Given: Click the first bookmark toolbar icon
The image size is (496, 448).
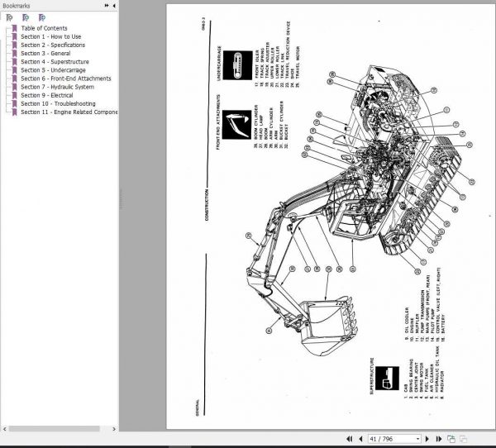Looking at the screenshot, I should coord(9,17).
